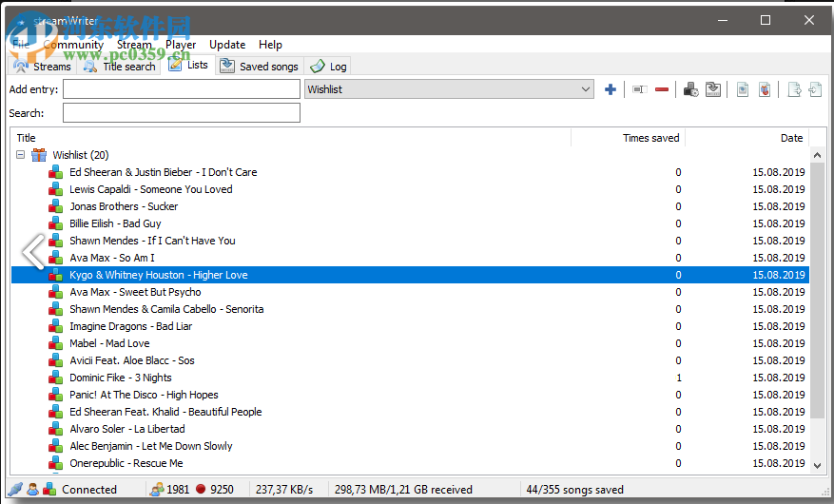
Task: Click the icon beside Mabel - Mad Love
Action: point(56,343)
